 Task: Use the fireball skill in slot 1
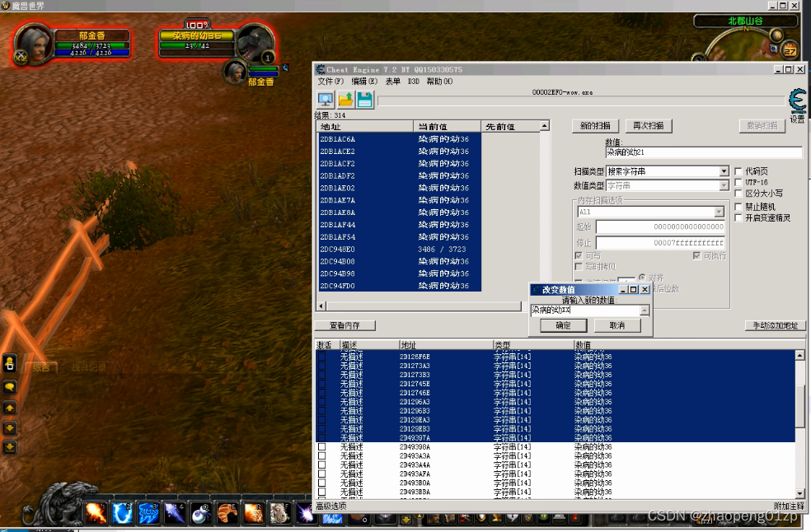click(x=96, y=513)
